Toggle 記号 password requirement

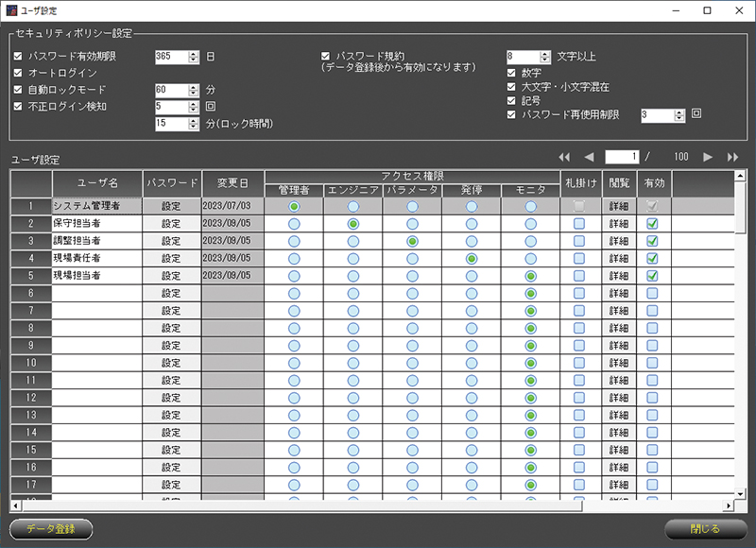point(511,101)
